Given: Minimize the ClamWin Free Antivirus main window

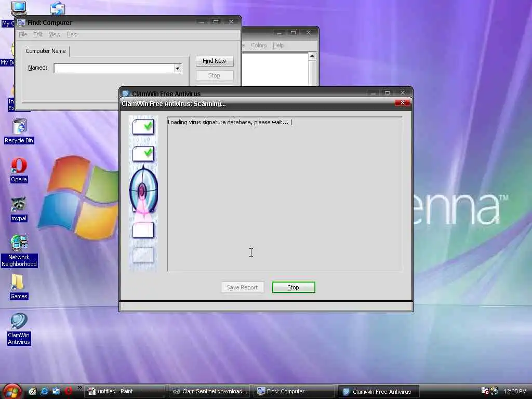Looking at the screenshot, I should (x=373, y=92).
